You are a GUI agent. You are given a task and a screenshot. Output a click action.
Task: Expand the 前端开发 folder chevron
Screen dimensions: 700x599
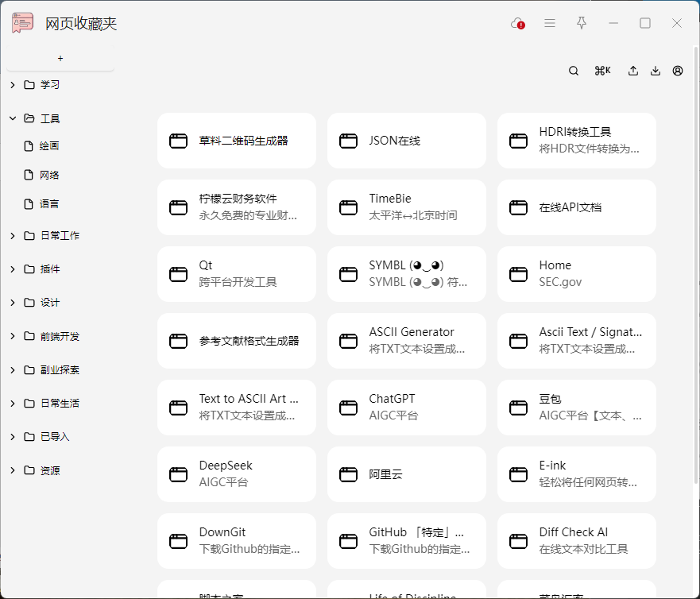pos(13,336)
